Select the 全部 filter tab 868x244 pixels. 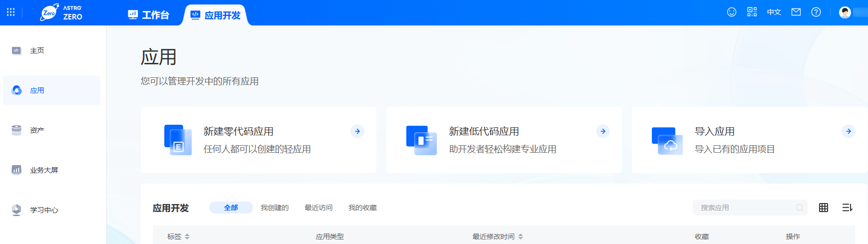(231, 208)
